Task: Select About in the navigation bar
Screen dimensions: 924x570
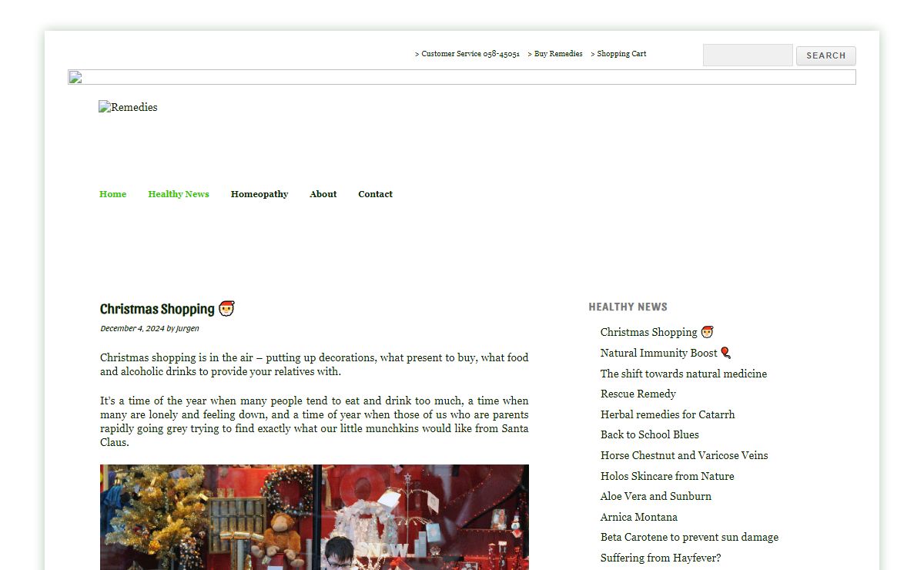Action: pos(323,194)
